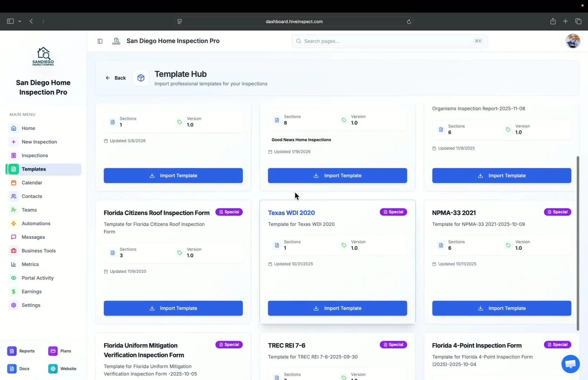Show browser tab overview
The width and height of the screenshot is (588, 380).
[x=578, y=21]
